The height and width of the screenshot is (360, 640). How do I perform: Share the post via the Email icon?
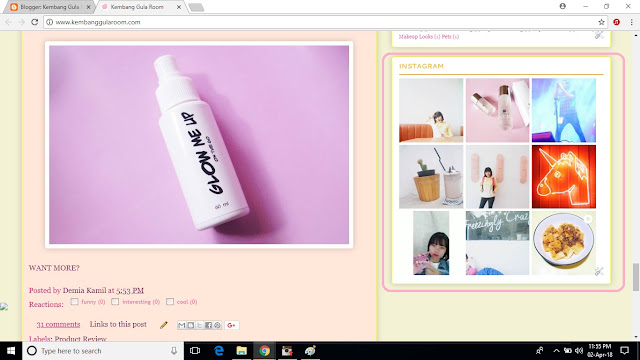tap(182, 325)
